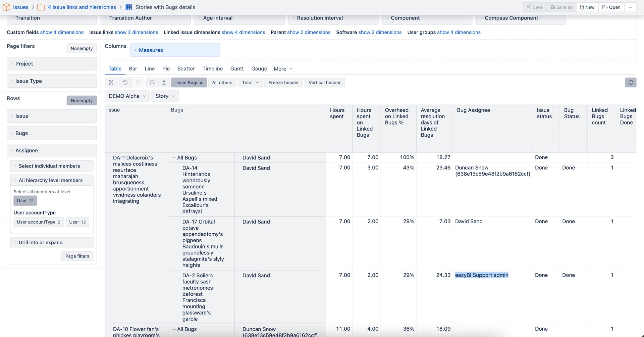Screen dimensions: 644x337
Task: Switch to the Pie chart tab
Action: pos(166,68)
